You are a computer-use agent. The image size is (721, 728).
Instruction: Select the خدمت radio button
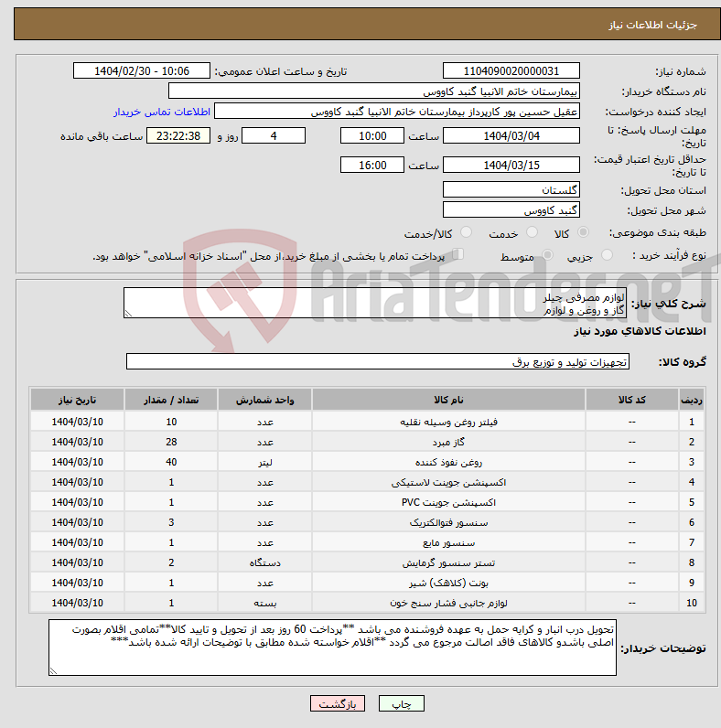pos(532,232)
